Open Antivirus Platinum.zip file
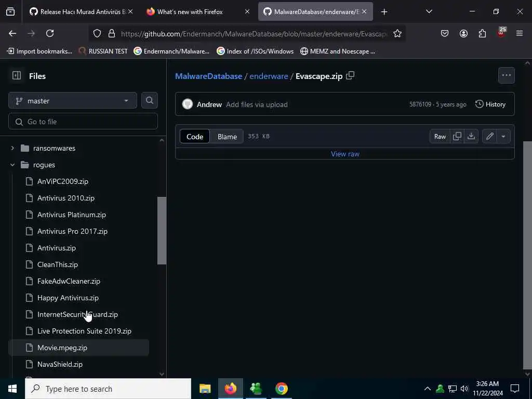532x399 pixels. [72, 215]
